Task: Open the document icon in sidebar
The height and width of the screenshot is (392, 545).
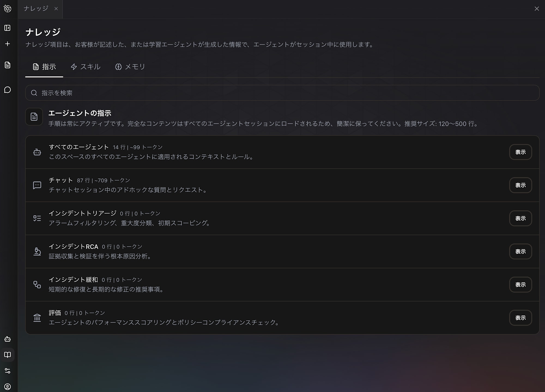Action: coord(8,65)
